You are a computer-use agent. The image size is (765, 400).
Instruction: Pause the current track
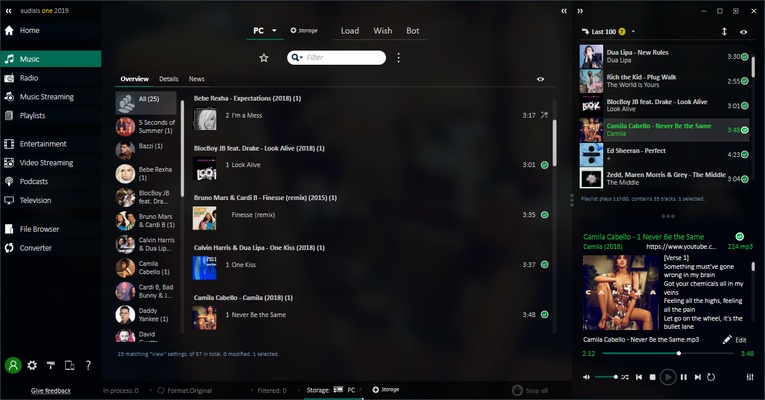684,377
